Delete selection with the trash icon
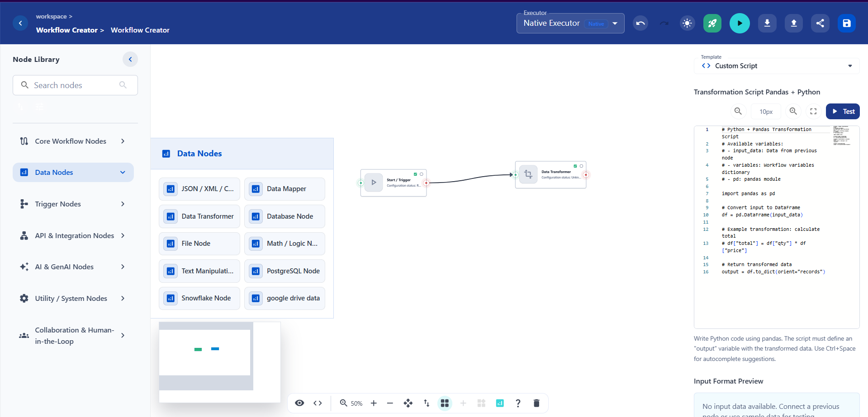Viewport: 868px width, 417px height. [536, 403]
